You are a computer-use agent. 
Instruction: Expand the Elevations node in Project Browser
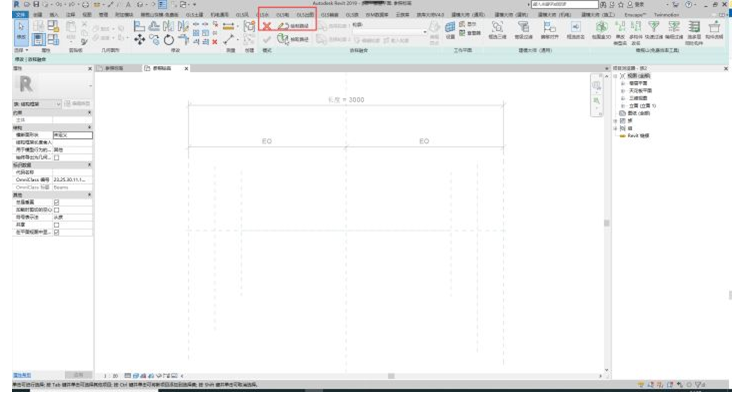tap(623, 106)
